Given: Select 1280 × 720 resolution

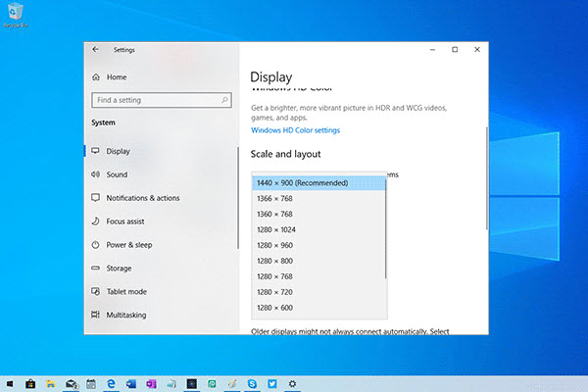Looking at the screenshot, I should tap(318, 292).
